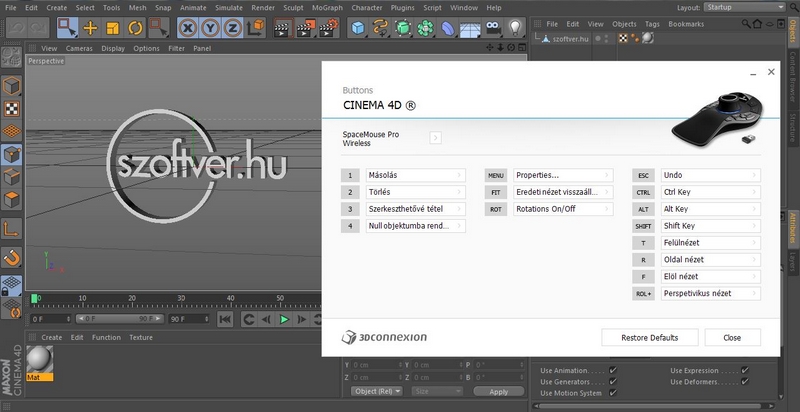Image resolution: width=800 pixels, height=412 pixels.
Task: Open the ESC Undo assignment dropdown
Action: click(x=710, y=175)
